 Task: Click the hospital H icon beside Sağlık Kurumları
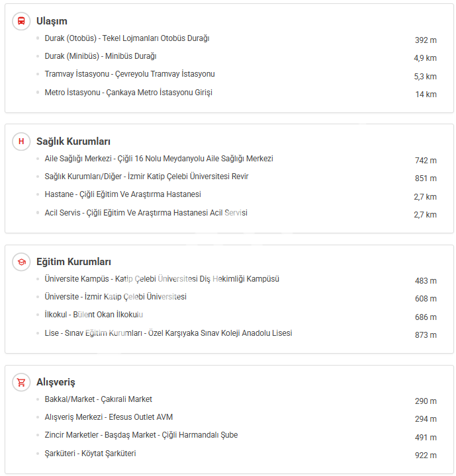[x=21, y=141]
